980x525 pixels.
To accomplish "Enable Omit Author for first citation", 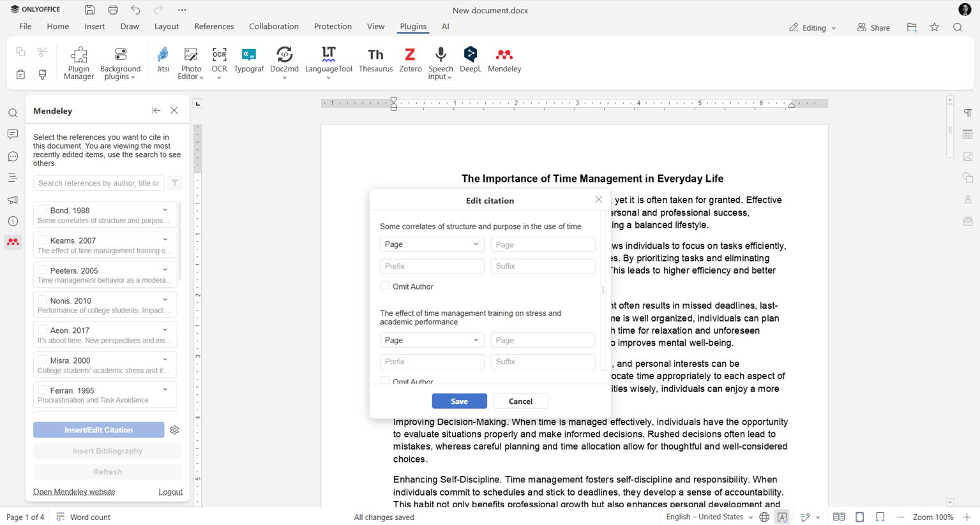I will [384, 286].
